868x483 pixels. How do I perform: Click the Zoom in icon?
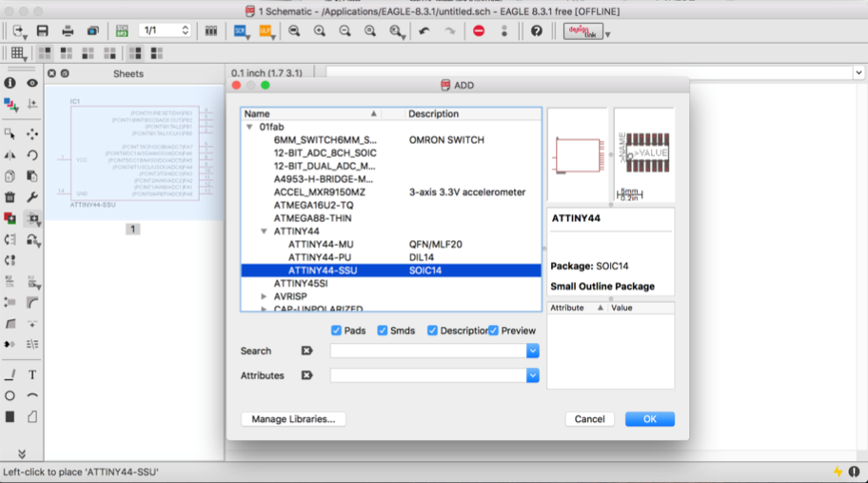click(x=320, y=31)
